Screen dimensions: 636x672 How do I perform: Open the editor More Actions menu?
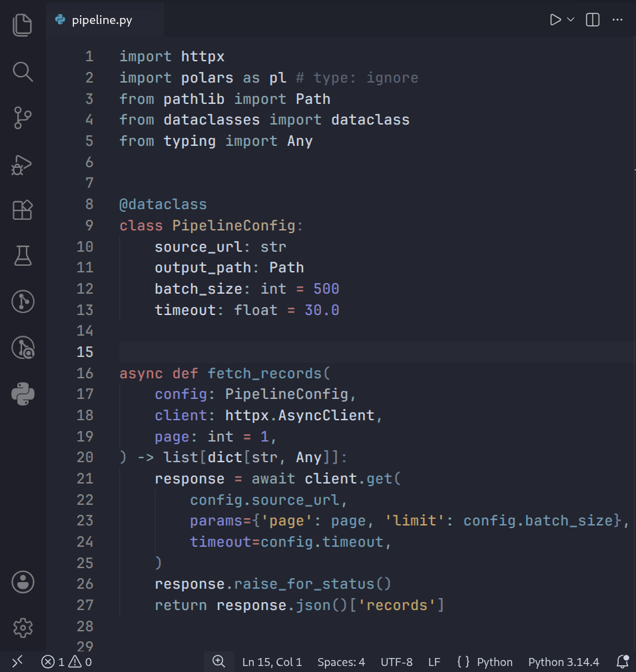pos(617,20)
